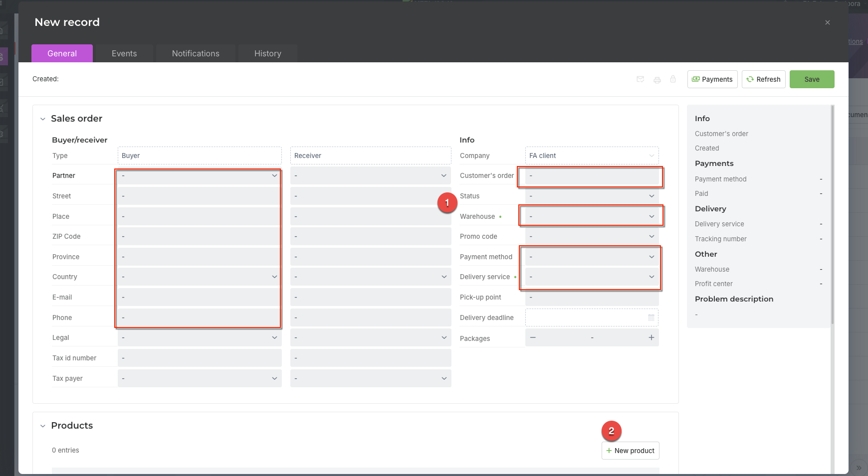Close the New record dialog
This screenshot has height=476, width=868.
pos(828,22)
